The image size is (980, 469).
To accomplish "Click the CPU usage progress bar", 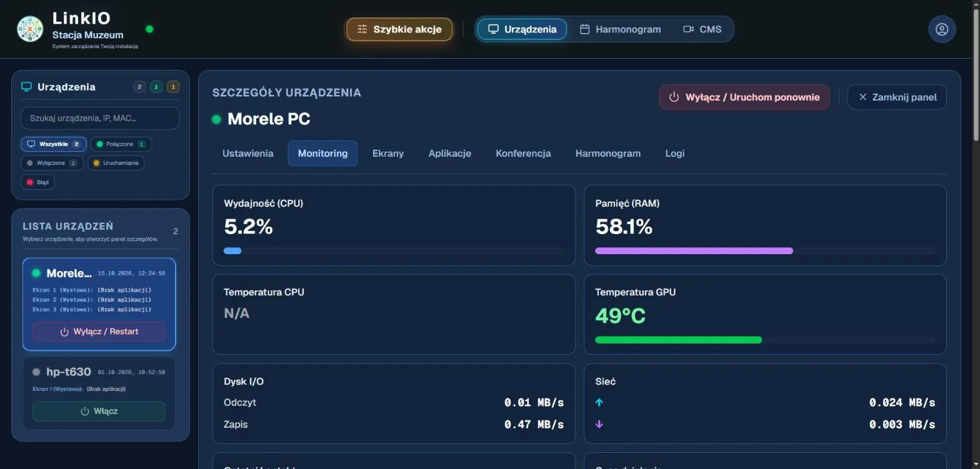I will click(x=394, y=250).
